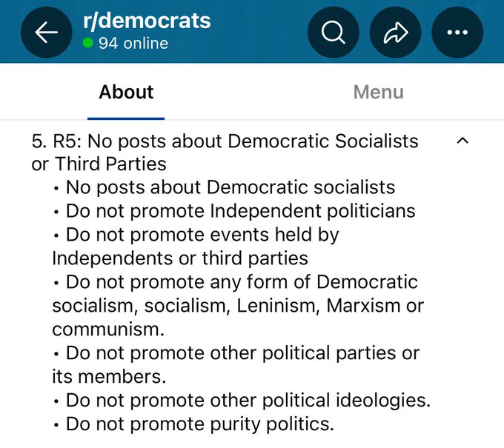Image resolution: width=504 pixels, height=448 pixels.
Task: Tap the share arrow icon
Action: click(395, 33)
